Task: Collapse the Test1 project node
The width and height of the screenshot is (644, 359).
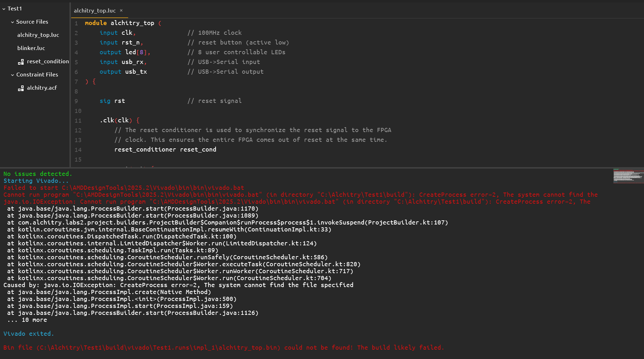Action: [3, 8]
